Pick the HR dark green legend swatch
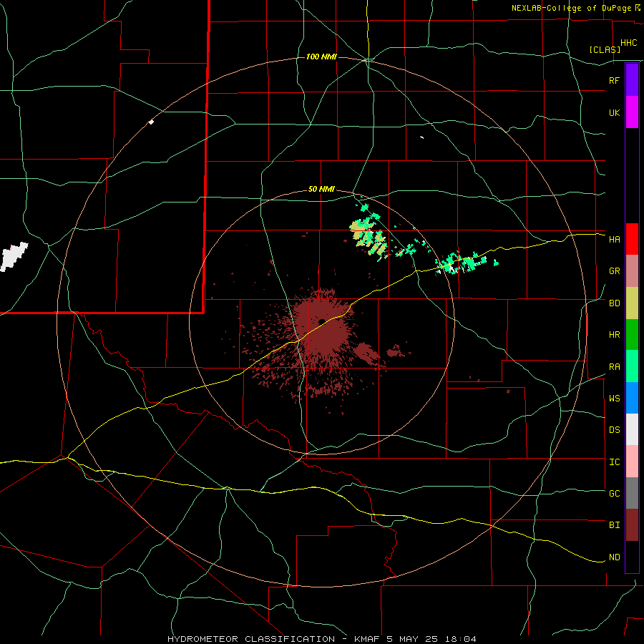Screen dimensions: 644x644 click(x=632, y=335)
